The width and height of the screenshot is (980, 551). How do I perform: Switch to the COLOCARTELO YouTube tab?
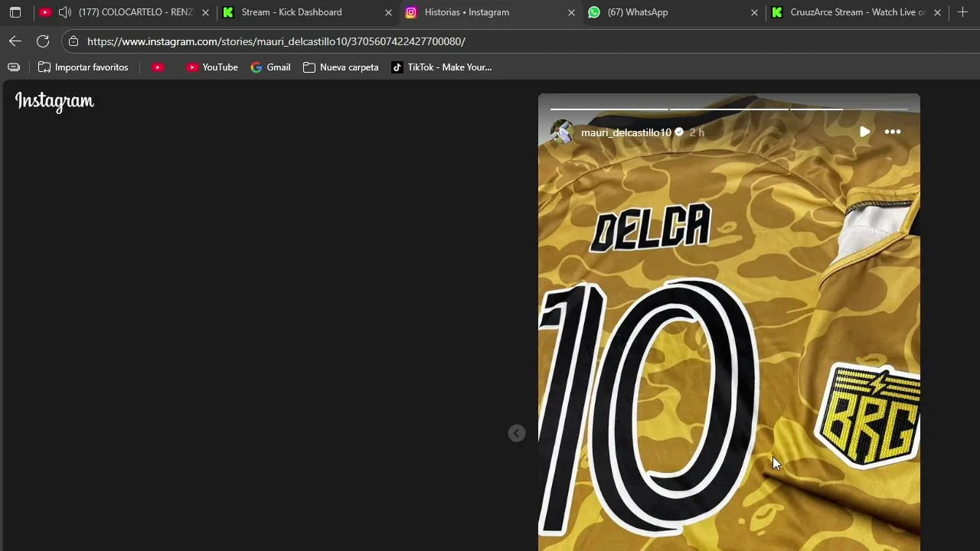pos(122,12)
